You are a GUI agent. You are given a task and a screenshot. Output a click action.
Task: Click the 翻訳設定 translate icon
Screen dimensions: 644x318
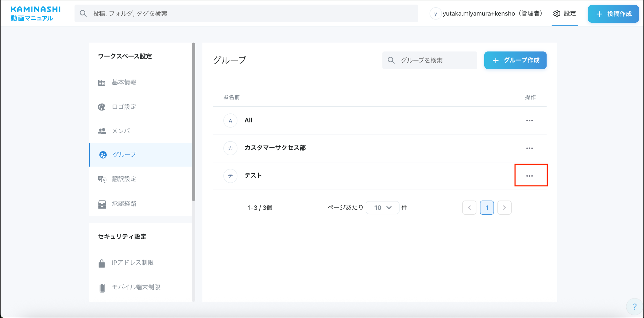(102, 179)
